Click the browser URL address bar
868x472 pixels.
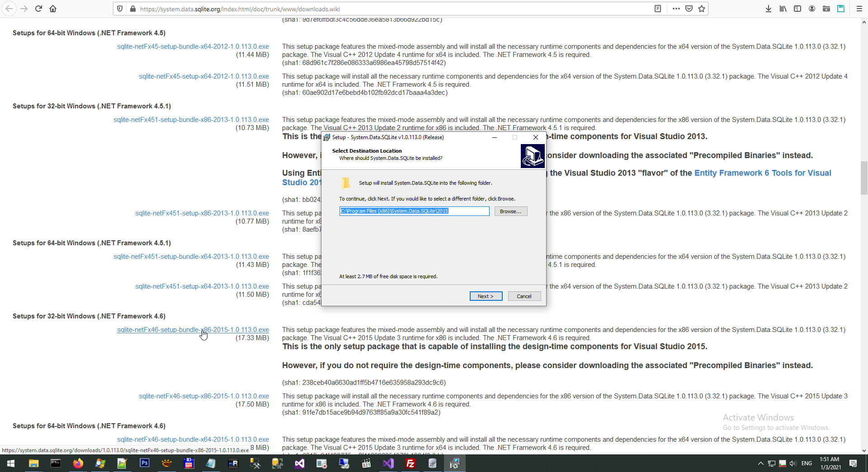393,9
